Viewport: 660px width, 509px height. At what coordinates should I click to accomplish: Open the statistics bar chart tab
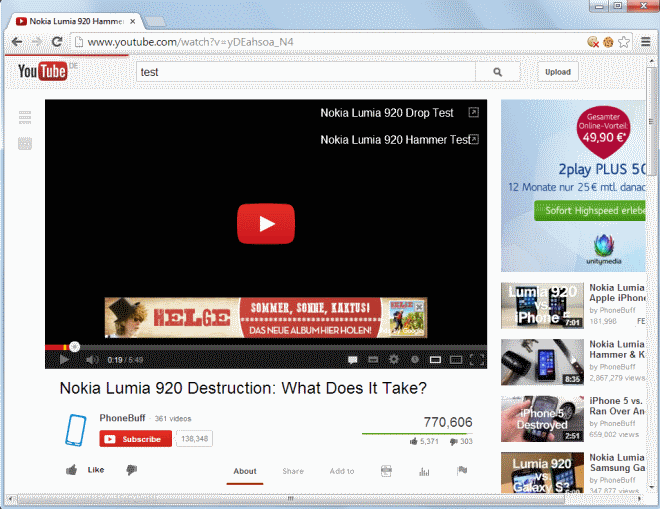coord(424,471)
